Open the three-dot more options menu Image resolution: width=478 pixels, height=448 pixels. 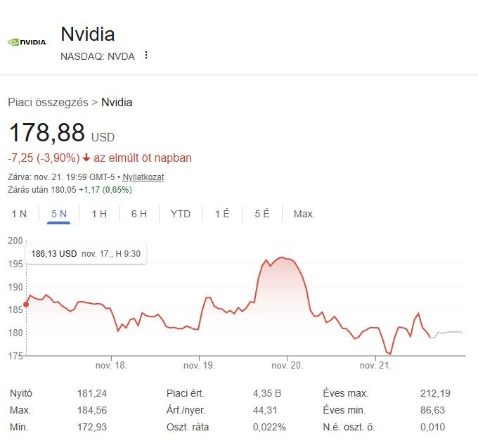pos(146,55)
